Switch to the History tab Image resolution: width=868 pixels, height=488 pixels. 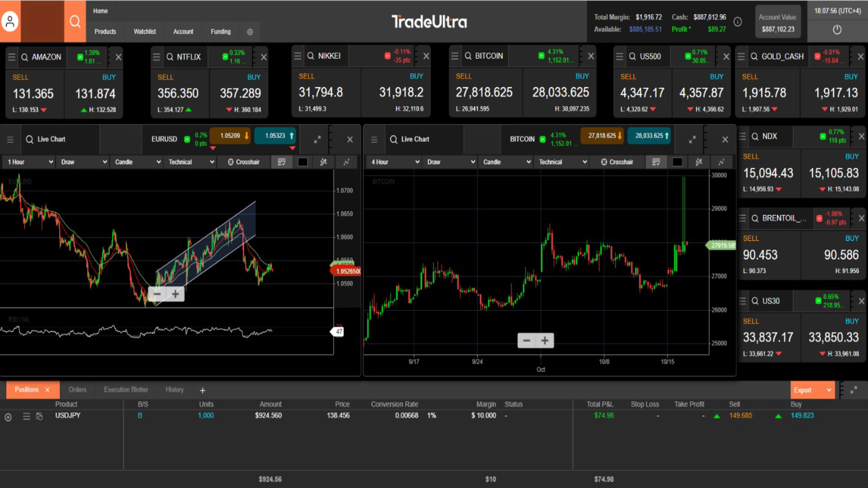175,389
